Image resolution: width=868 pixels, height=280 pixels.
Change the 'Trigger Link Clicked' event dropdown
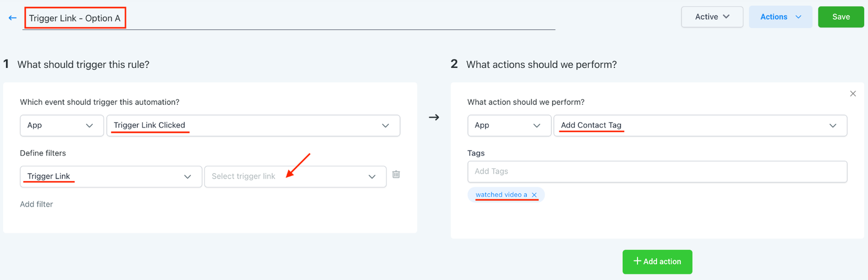[x=253, y=125]
